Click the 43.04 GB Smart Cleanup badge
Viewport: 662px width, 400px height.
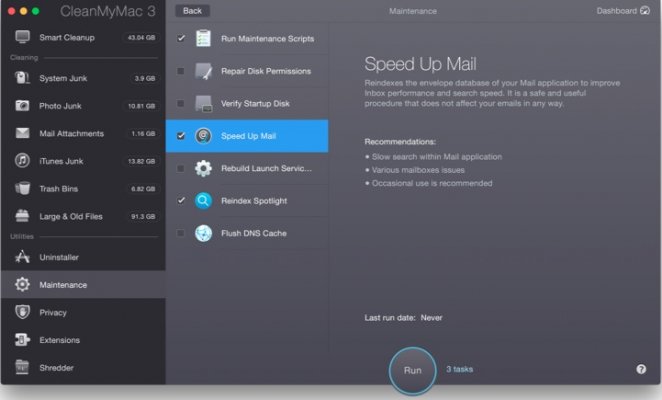(x=141, y=37)
